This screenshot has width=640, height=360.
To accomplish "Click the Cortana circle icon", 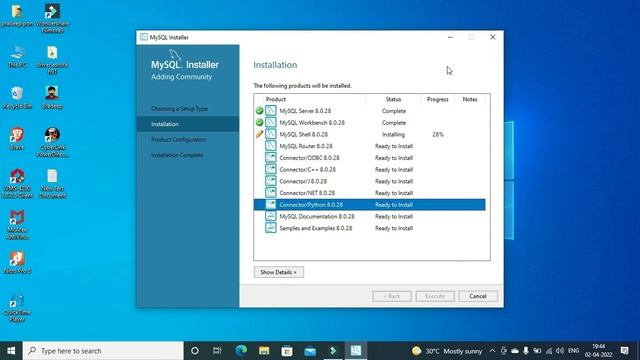I will point(195,351).
